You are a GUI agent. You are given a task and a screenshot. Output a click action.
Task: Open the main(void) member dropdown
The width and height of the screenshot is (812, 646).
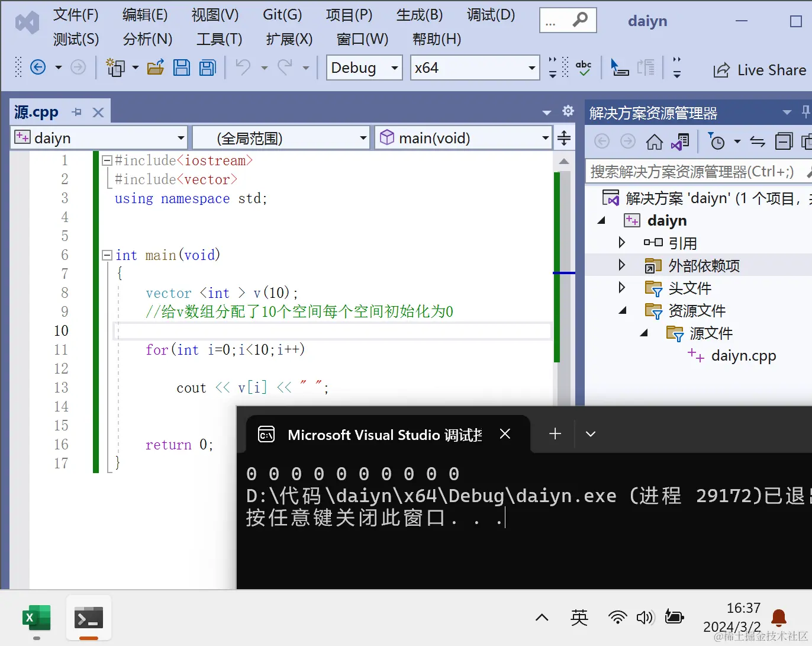point(463,138)
